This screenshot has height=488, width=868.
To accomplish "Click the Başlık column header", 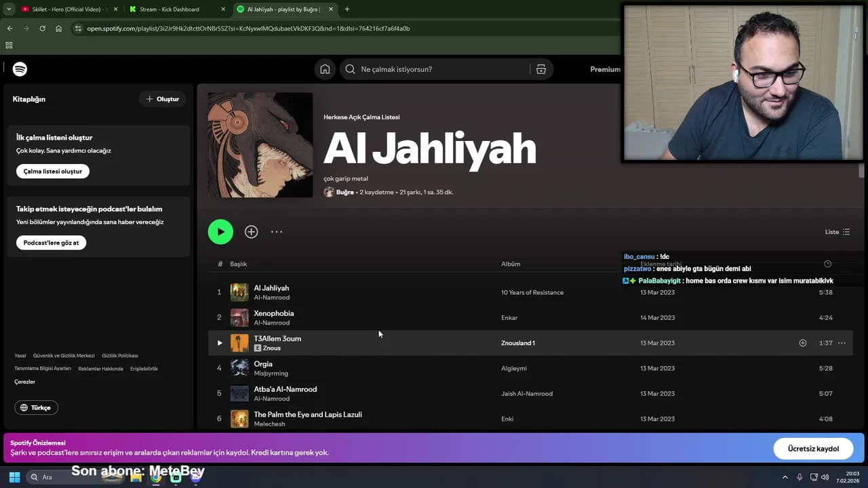I will click(x=238, y=264).
